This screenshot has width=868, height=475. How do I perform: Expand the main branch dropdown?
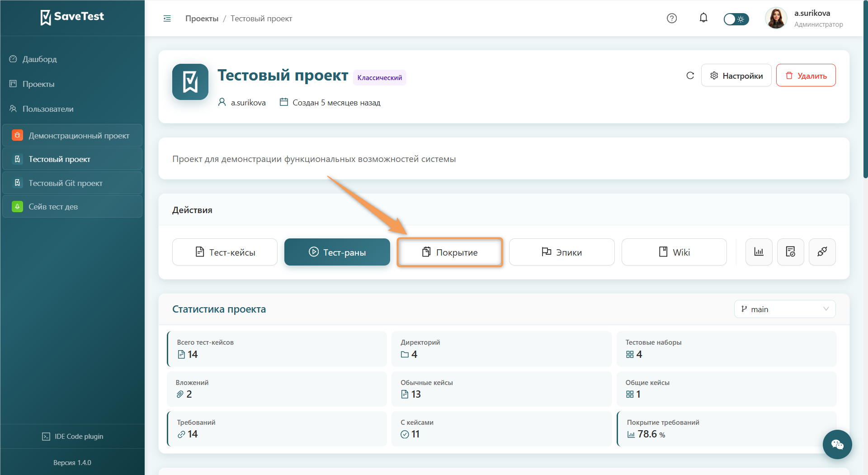[784, 309]
